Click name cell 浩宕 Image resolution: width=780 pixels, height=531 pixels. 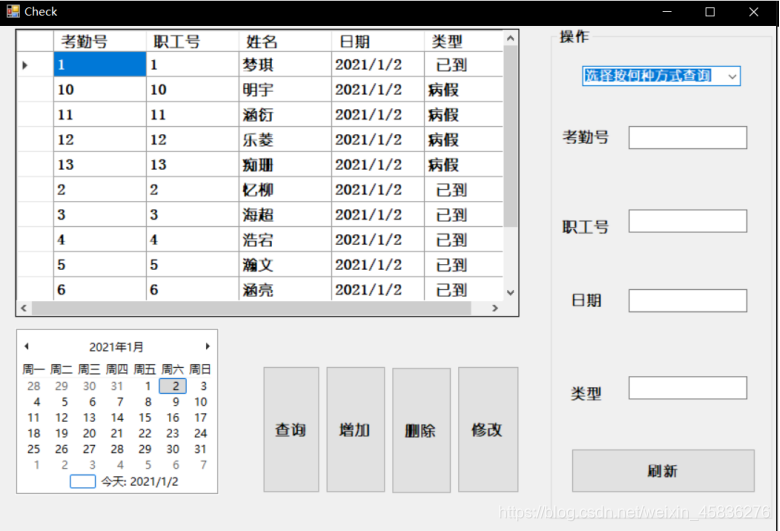point(285,239)
